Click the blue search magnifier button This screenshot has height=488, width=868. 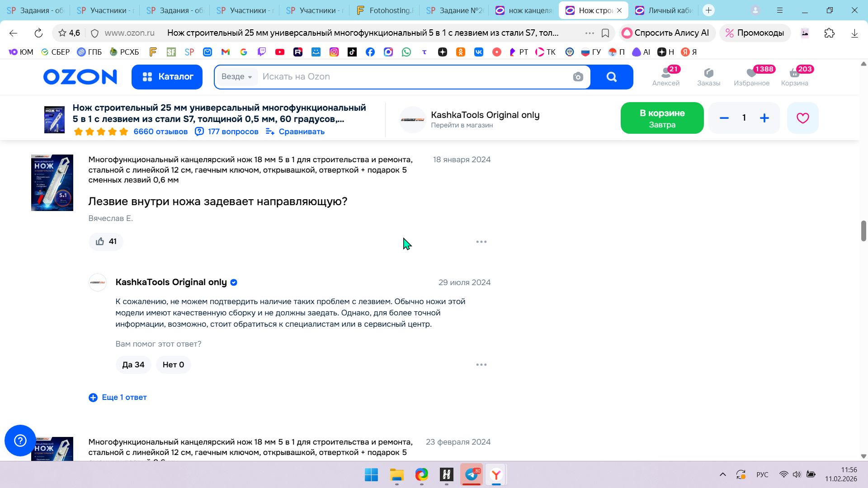tap(611, 77)
